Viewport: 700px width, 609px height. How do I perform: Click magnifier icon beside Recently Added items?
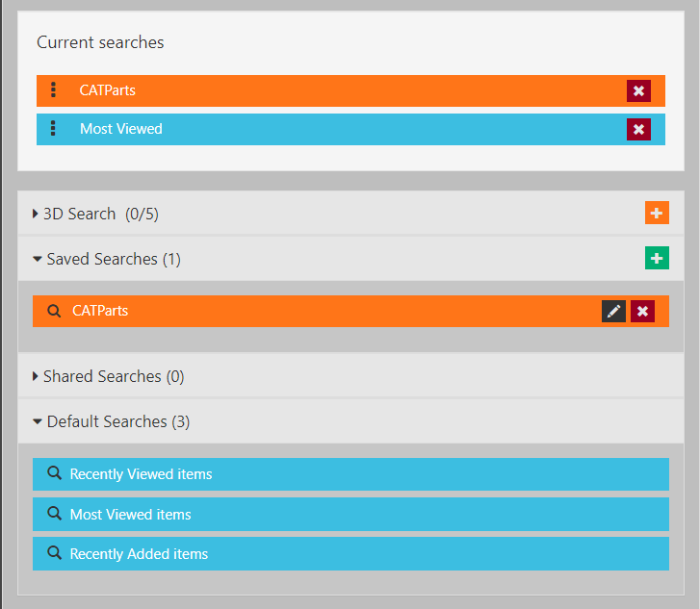pos(55,553)
